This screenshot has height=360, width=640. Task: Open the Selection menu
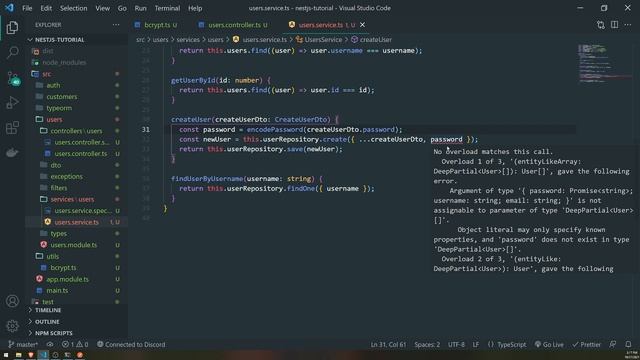click(73, 8)
